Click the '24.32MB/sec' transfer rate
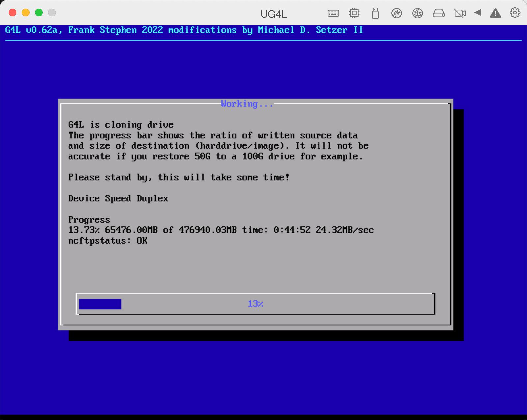527x420 pixels. [x=345, y=230]
